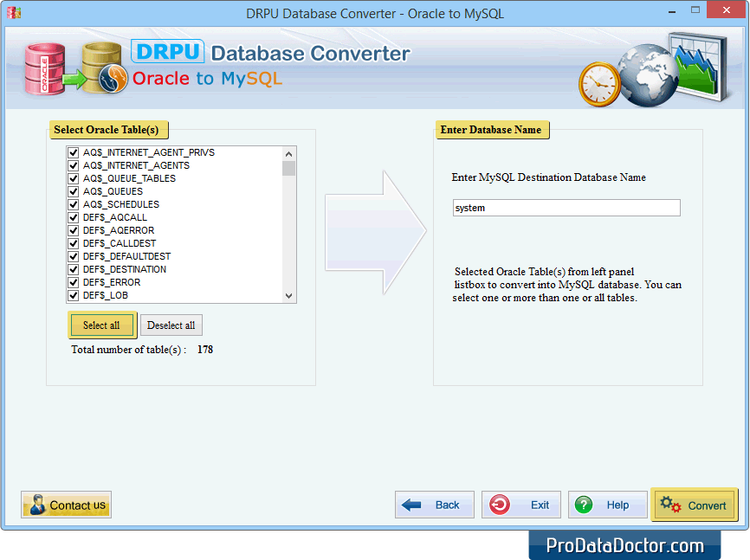Click the total tables count 178

205,350
